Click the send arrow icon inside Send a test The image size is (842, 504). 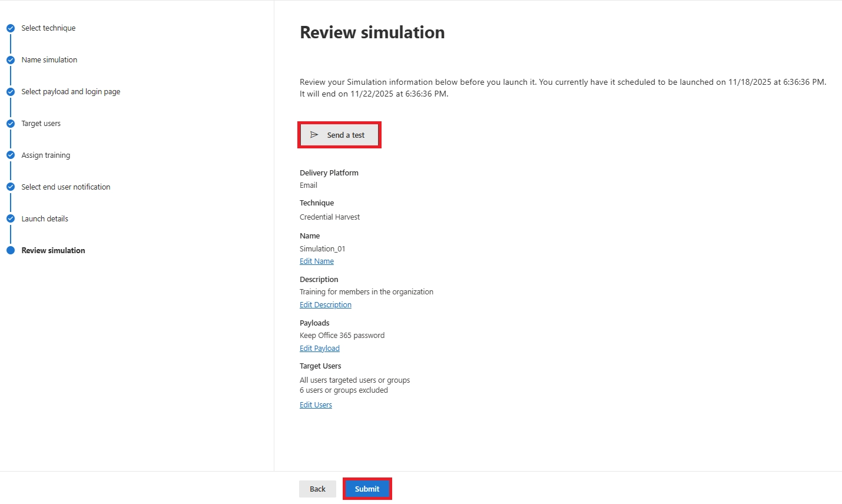click(315, 135)
